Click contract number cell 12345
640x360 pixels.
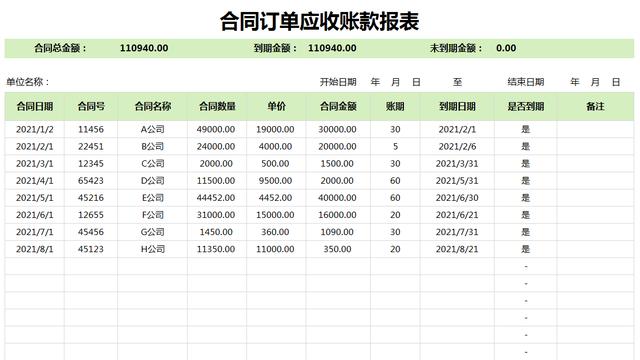tap(91, 164)
